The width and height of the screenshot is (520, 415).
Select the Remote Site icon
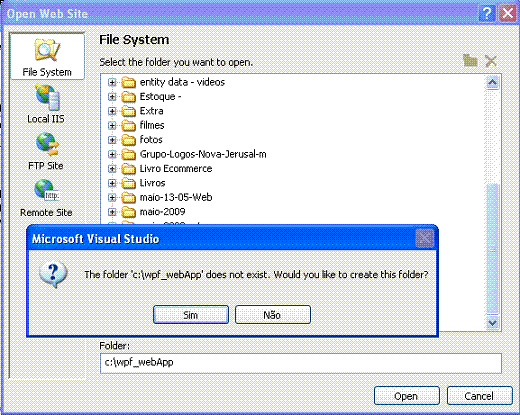47,190
